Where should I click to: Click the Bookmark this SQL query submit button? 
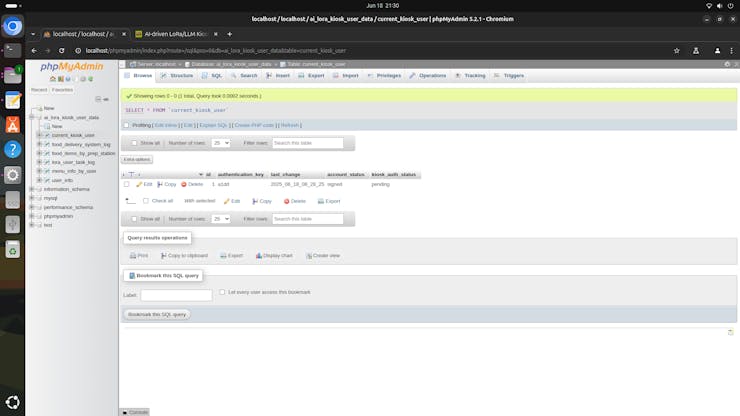pyautogui.click(x=157, y=314)
